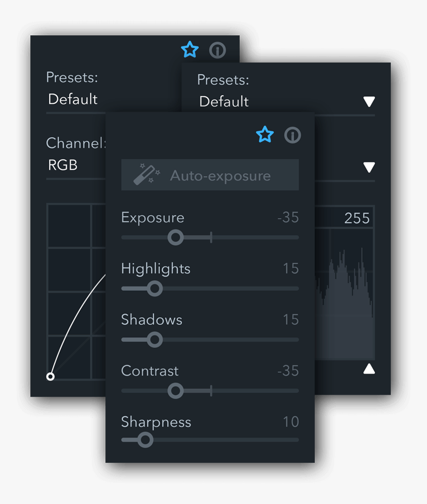Screen dimensions: 427x504
Task: Click the white triangle marker below the histogram
Action: 369,369
